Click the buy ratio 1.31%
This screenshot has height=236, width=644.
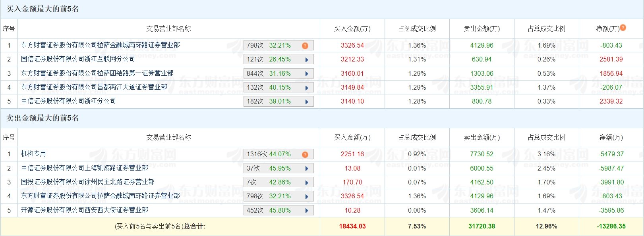pyautogui.click(x=417, y=59)
